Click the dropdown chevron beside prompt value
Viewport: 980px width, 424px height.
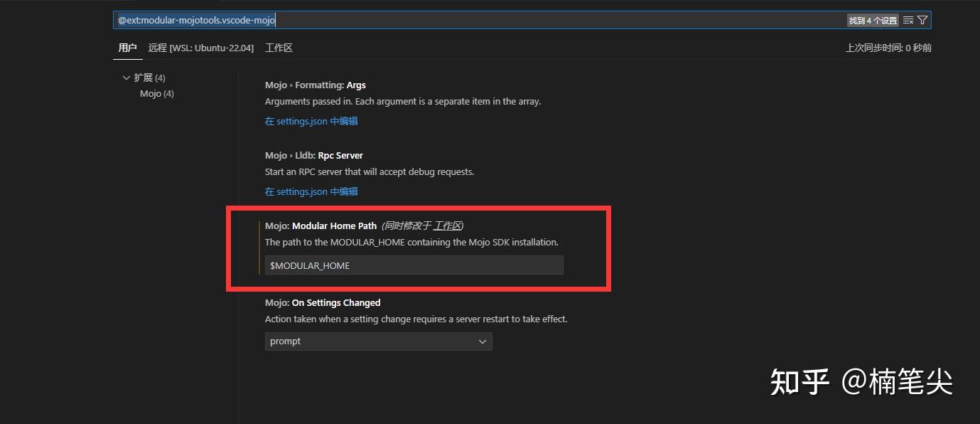484,341
